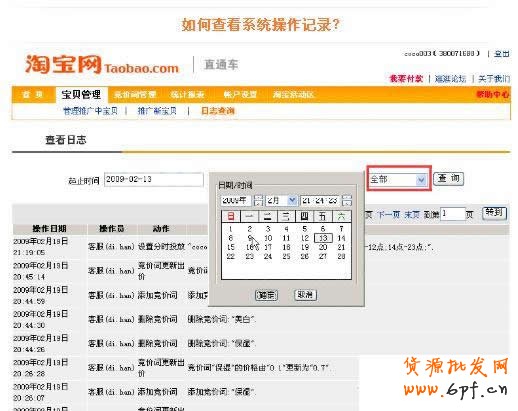Open the 竞价词管理 tab
This screenshot has width=518, height=411.
tap(135, 95)
